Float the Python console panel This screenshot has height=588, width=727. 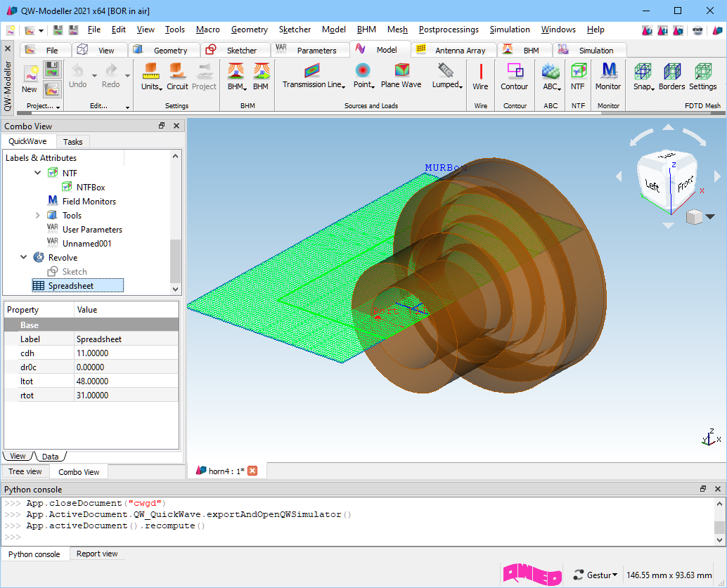pos(703,489)
